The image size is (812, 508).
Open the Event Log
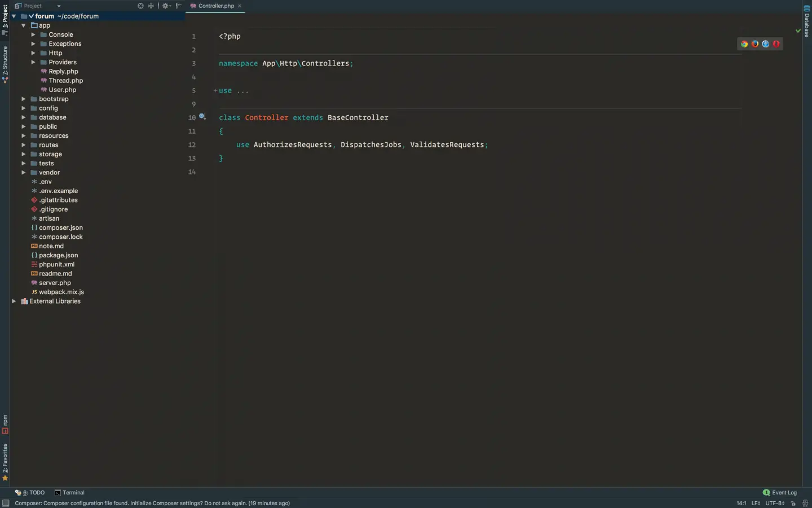[x=780, y=493]
